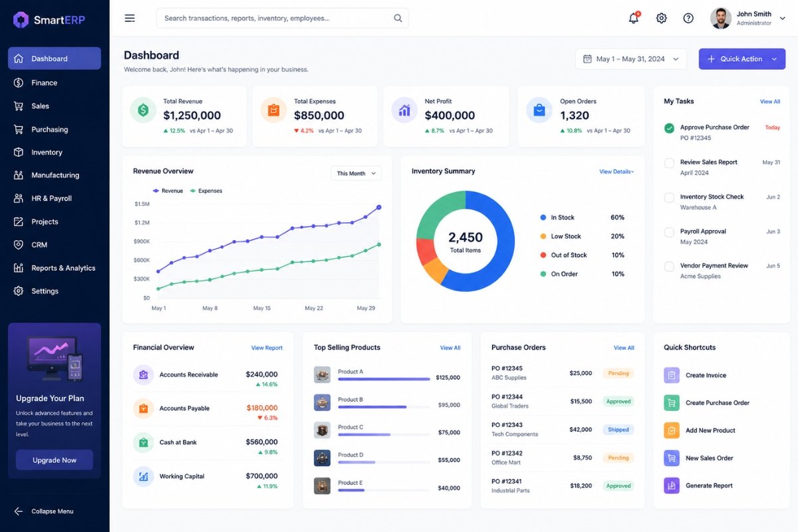Click the search magnifier icon
The image size is (798, 532).
tap(398, 18)
